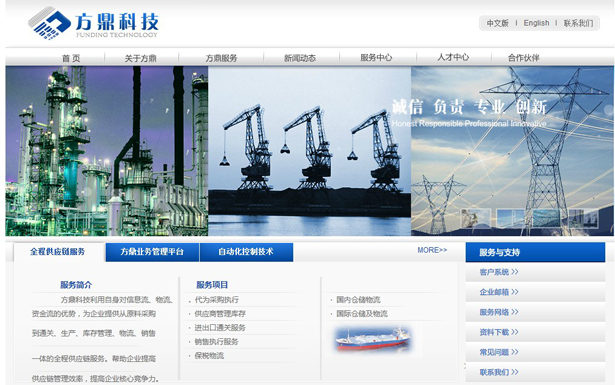This screenshot has width=615, height=385.
Task: Open the 国际仓储及物流 service link
Action: coord(362,314)
